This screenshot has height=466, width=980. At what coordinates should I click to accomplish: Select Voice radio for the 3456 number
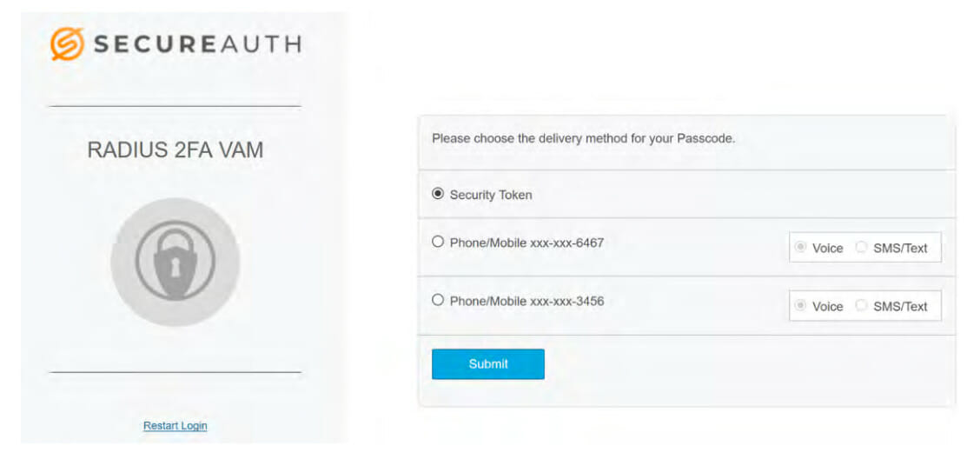(799, 306)
